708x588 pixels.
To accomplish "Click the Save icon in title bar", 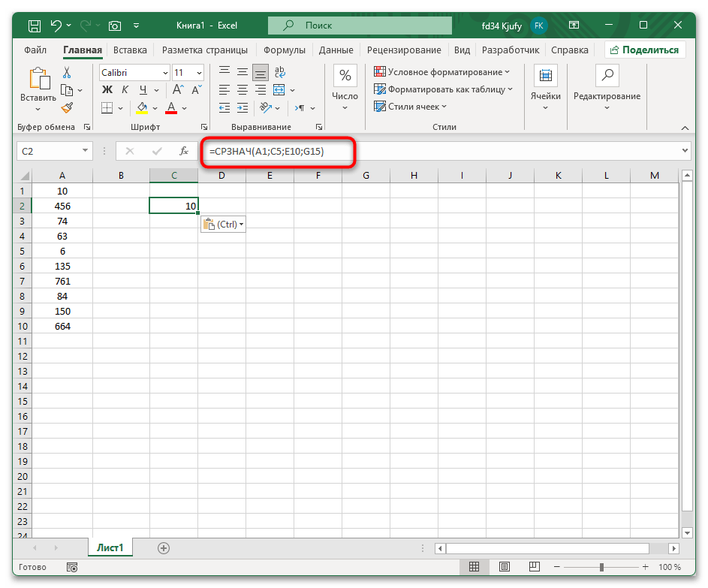I will [35, 26].
